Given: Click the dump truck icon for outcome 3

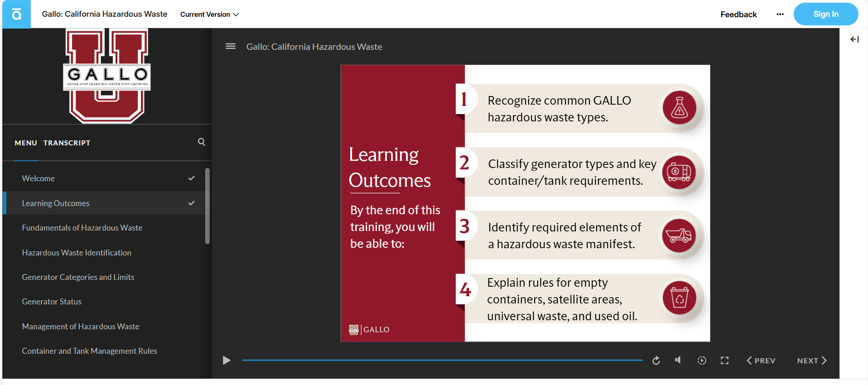Looking at the screenshot, I should click(x=679, y=236).
